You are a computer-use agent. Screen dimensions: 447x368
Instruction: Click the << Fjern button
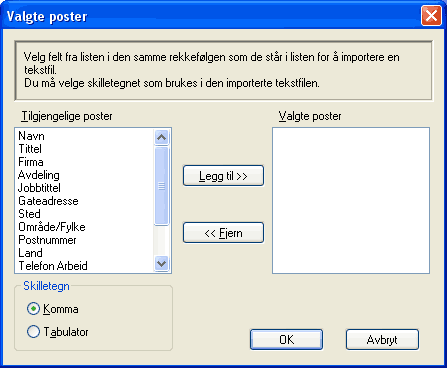click(223, 233)
